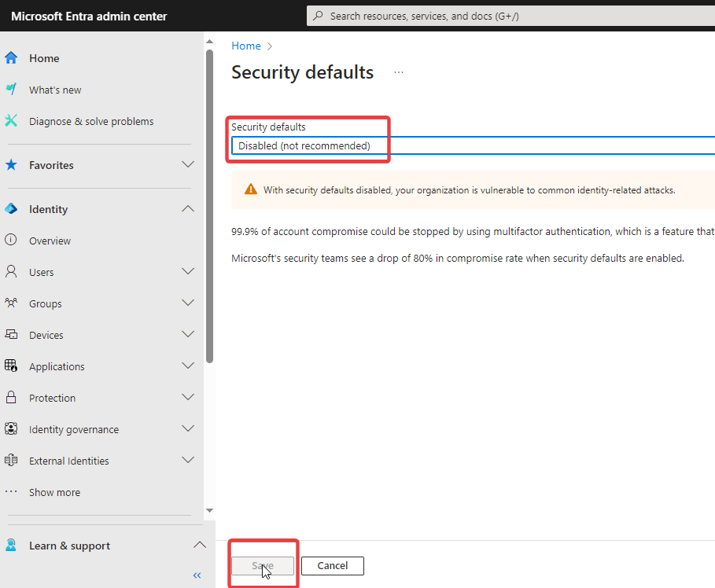Expand the Devices section chevron

coord(187,335)
